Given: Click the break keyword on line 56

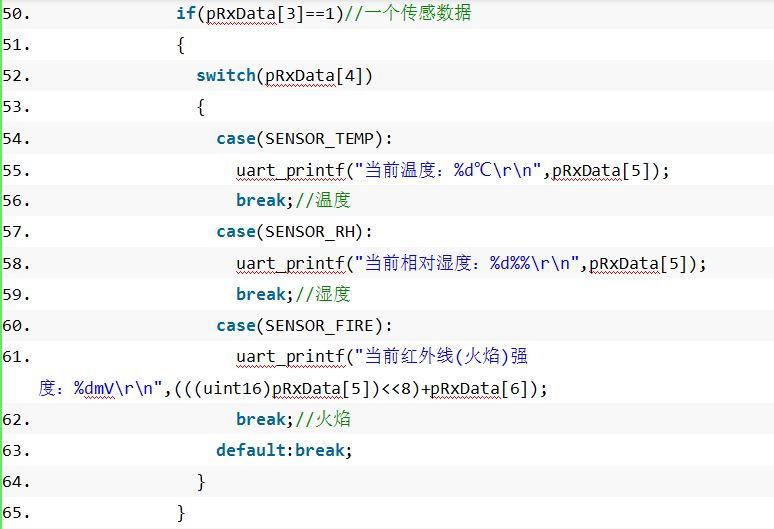Looking at the screenshot, I should 261,200.
